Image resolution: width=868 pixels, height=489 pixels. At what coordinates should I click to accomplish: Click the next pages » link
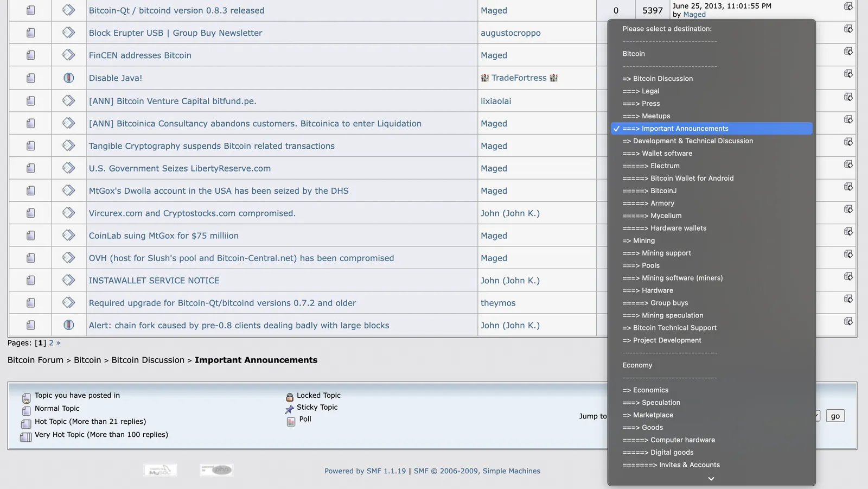click(x=59, y=343)
